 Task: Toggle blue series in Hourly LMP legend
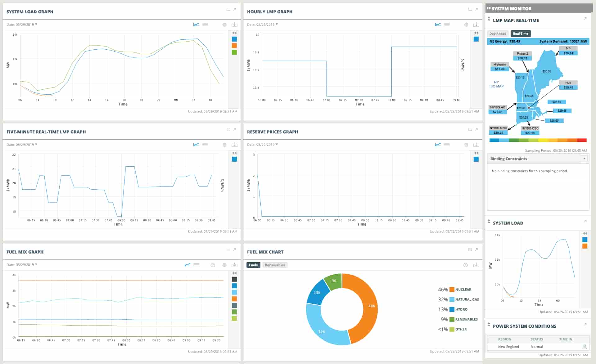click(x=476, y=39)
